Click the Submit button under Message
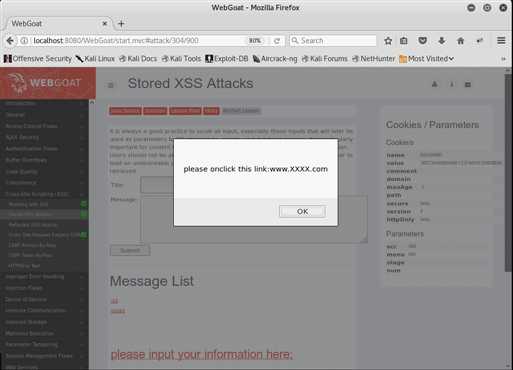This screenshot has width=513, height=370. tap(130, 250)
